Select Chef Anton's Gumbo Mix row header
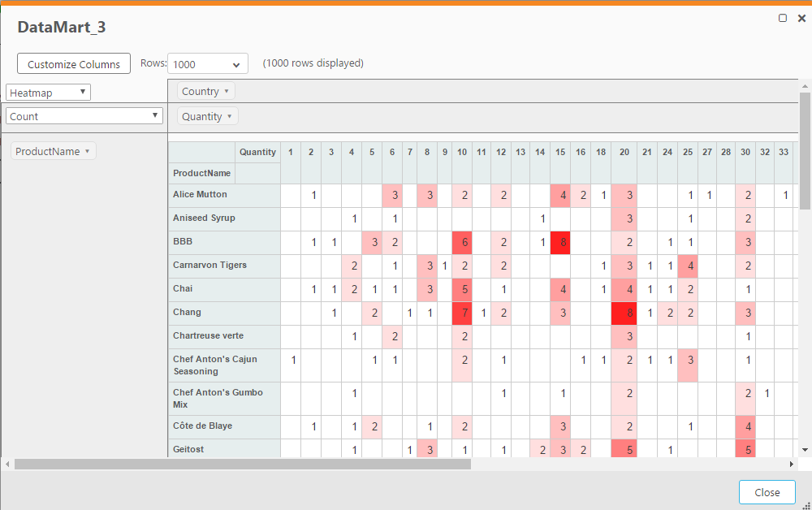 (224, 399)
